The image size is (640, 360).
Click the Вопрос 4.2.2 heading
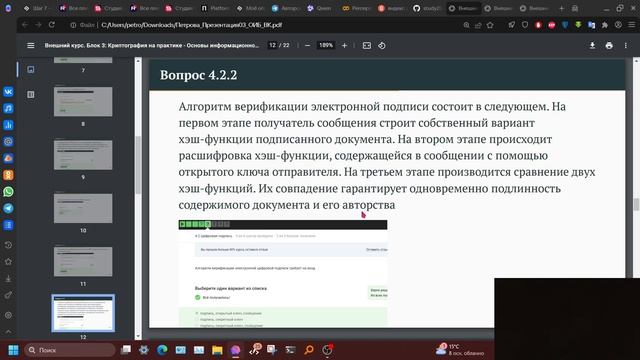coord(198,75)
